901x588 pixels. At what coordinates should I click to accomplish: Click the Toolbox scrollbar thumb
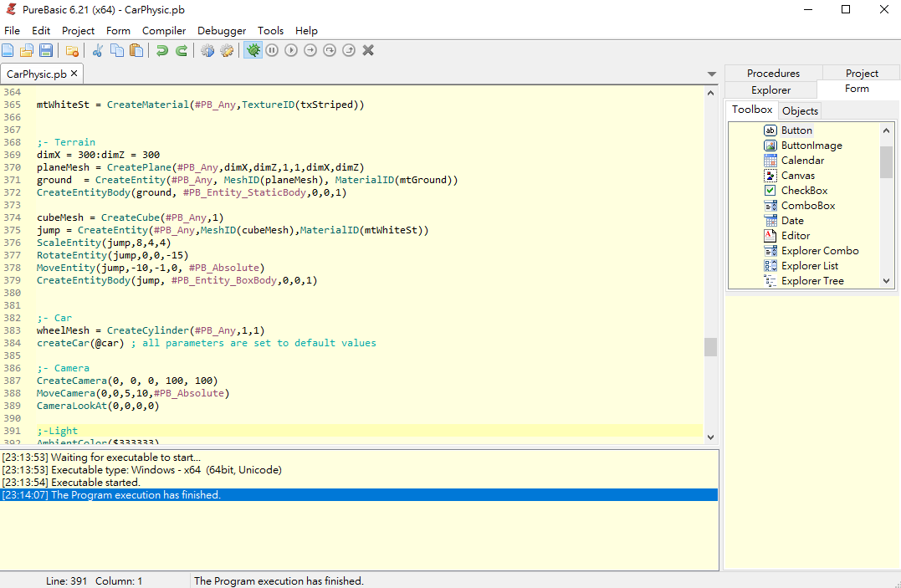tap(886, 162)
